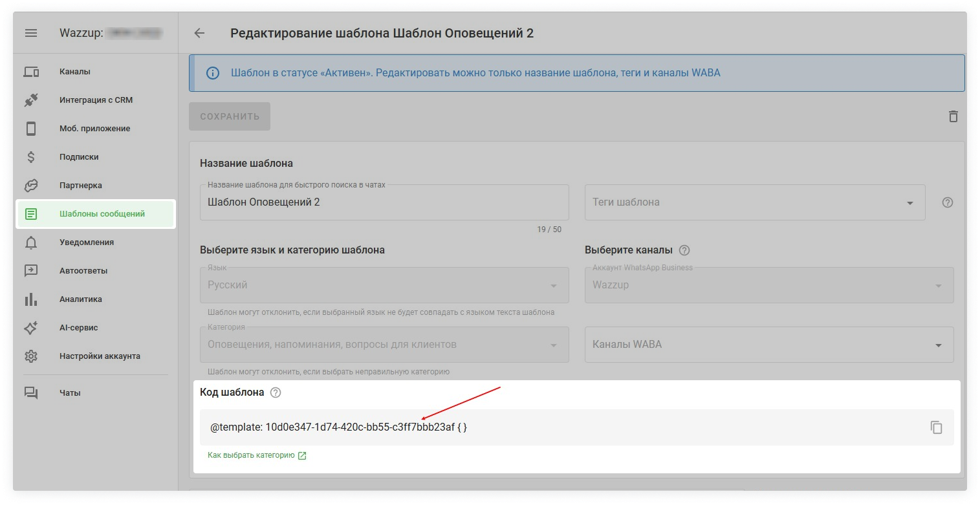Delete template with trash icon

click(x=953, y=116)
